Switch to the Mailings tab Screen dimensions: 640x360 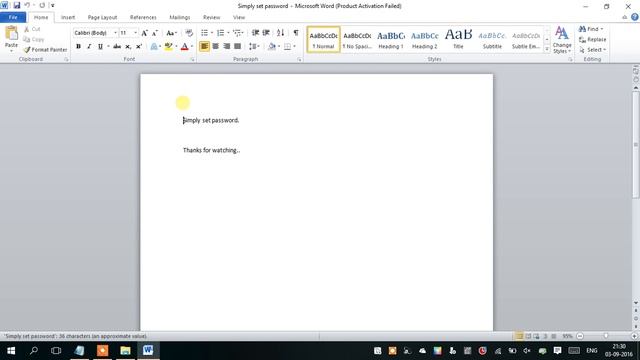[x=180, y=18]
